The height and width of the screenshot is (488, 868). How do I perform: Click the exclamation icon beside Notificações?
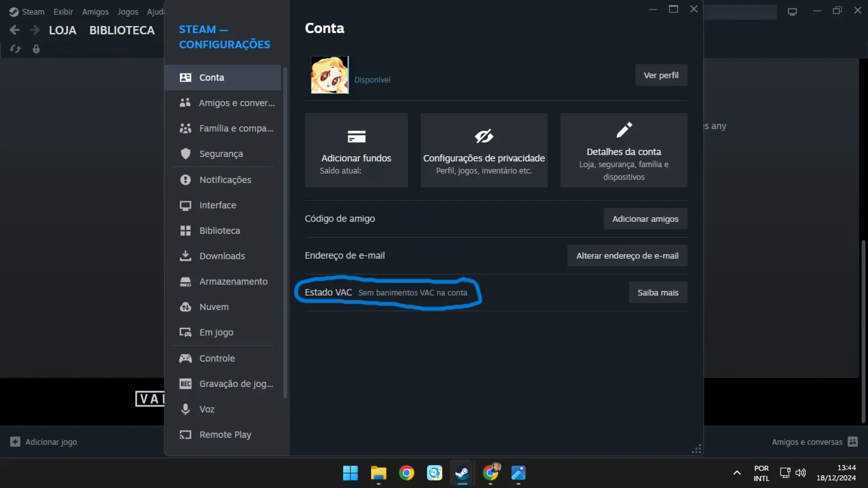[x=186, y=180]
